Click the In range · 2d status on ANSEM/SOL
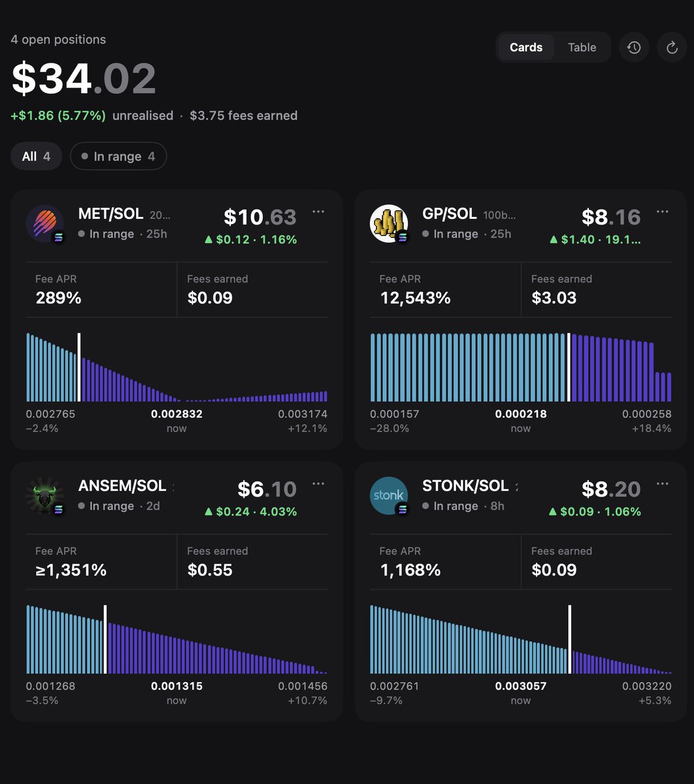 tap(119, 506)
